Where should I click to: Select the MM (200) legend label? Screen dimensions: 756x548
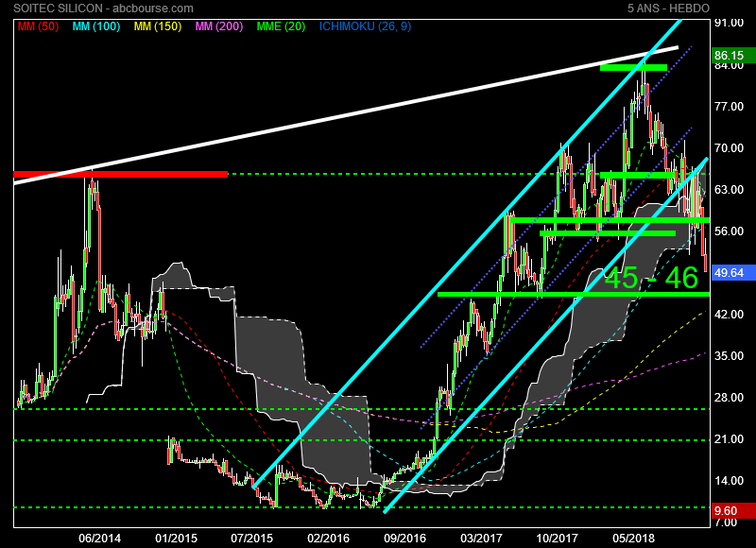click(x=219, y=26)
